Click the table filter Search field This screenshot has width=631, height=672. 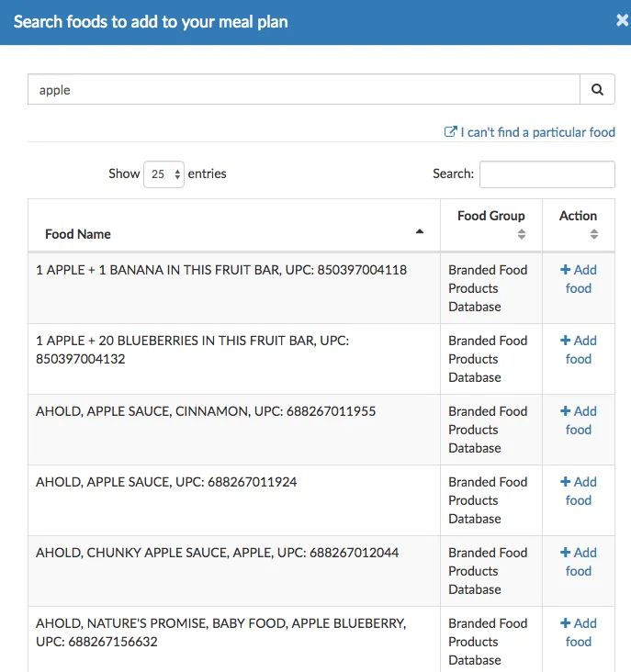(x=546, y=174)
